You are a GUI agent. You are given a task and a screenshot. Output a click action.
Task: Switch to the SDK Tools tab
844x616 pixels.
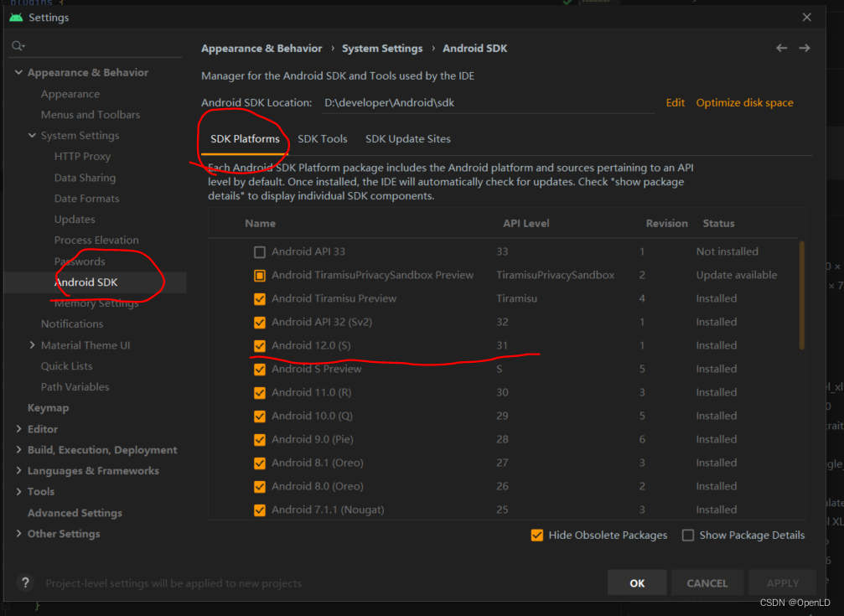pyautogui.click(x=322, y=139)
